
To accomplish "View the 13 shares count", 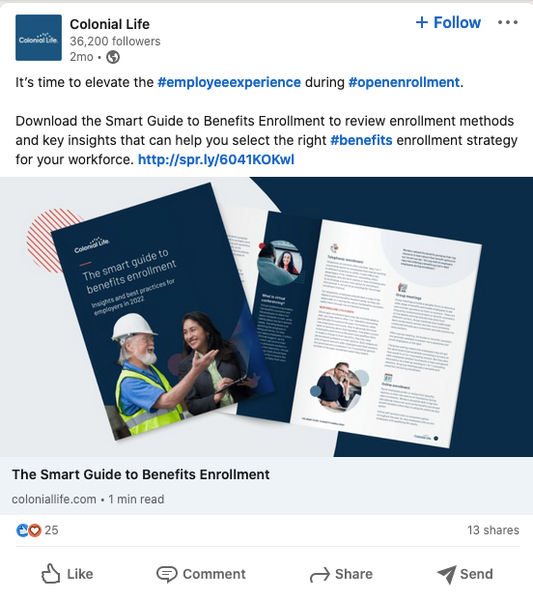I will click(493, 530).
